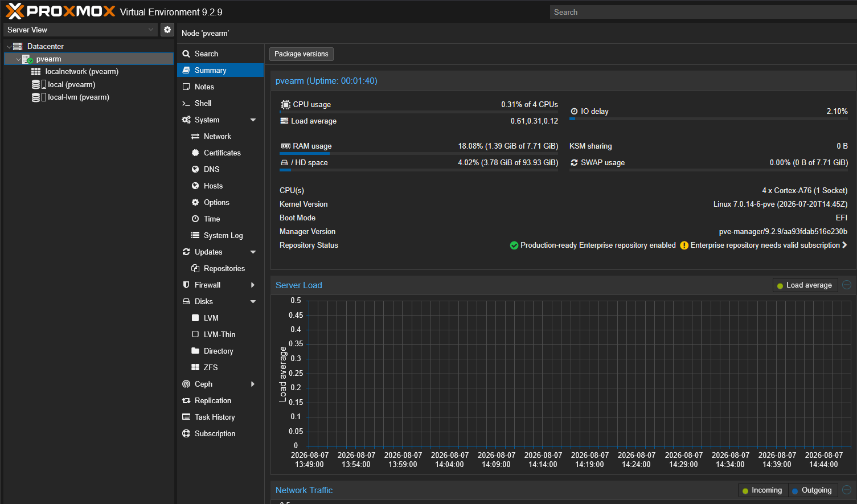
Task: Toggle the Incoming series in Network Traffic
Action: point(762,490)
